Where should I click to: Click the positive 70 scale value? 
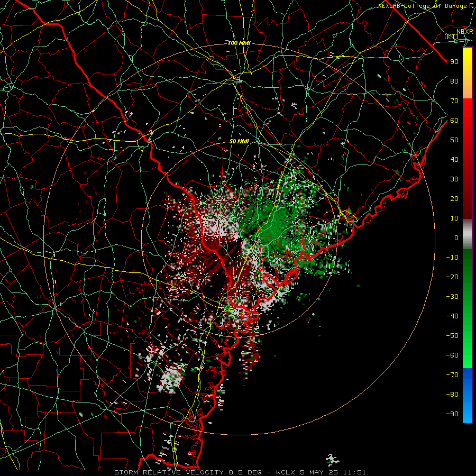click(454, 101)
